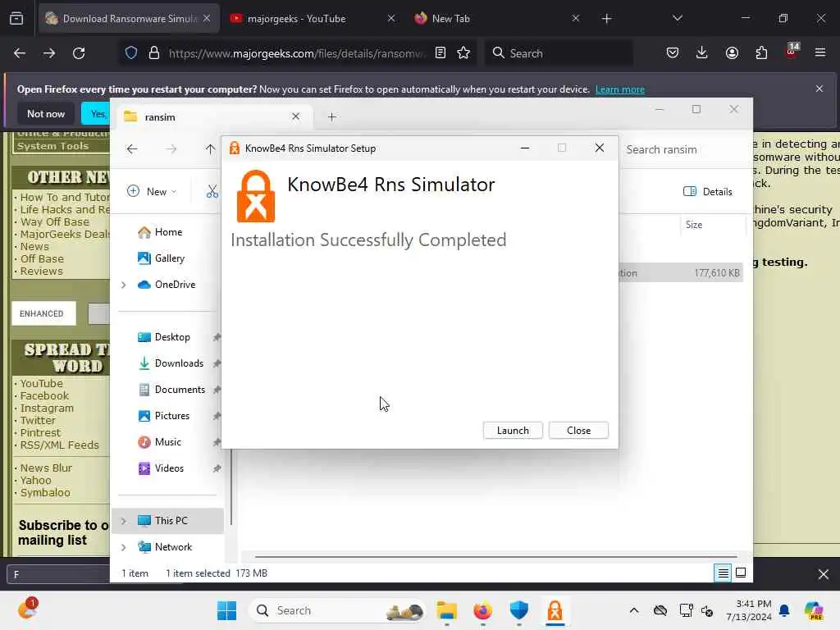Switch Explorer to large icons view
Viewport: 840px width, 630px height.
(x=741, y=573)
